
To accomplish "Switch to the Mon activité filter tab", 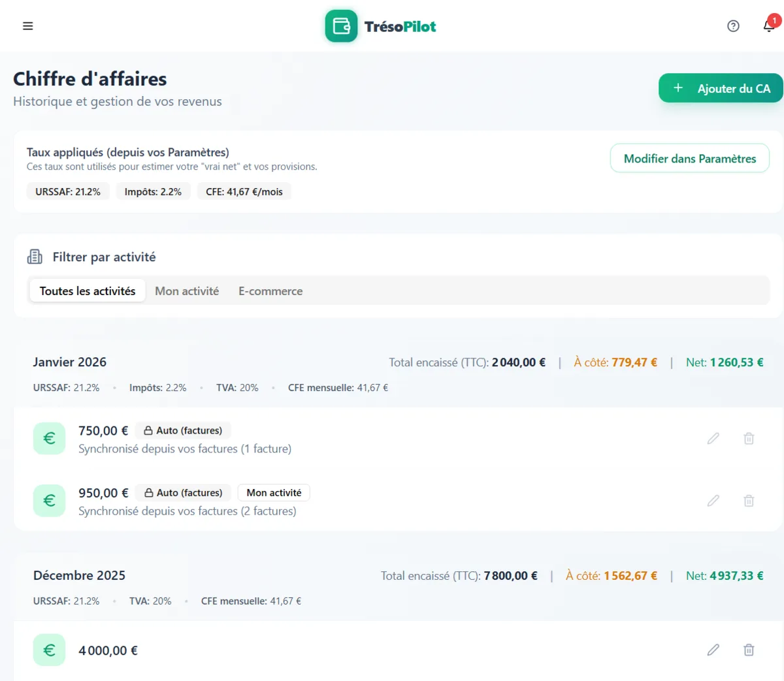I will 187,291.
